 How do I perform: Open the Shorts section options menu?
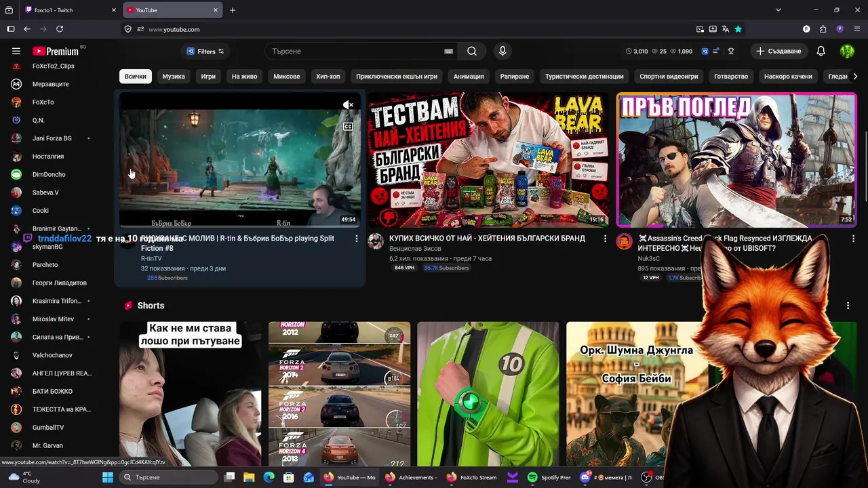point(848,306)
